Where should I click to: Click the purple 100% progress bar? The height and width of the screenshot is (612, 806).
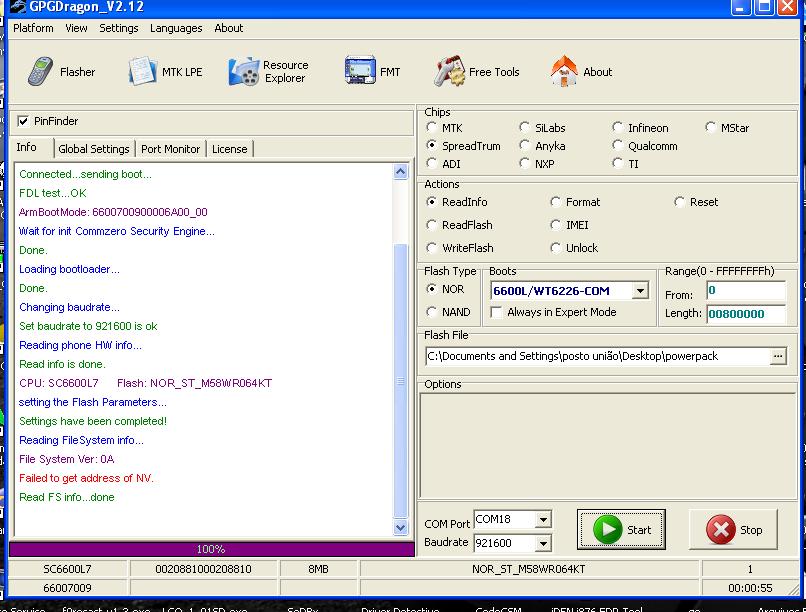point(212,549)
